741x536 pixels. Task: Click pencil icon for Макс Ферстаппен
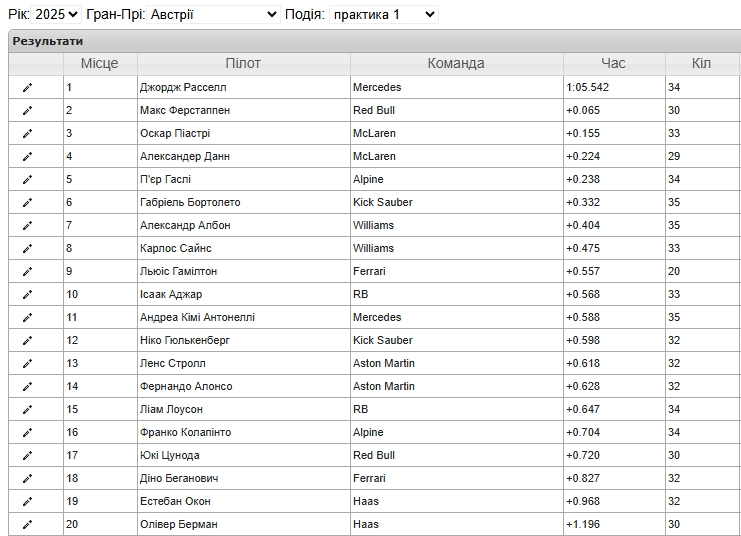[27, 111]
